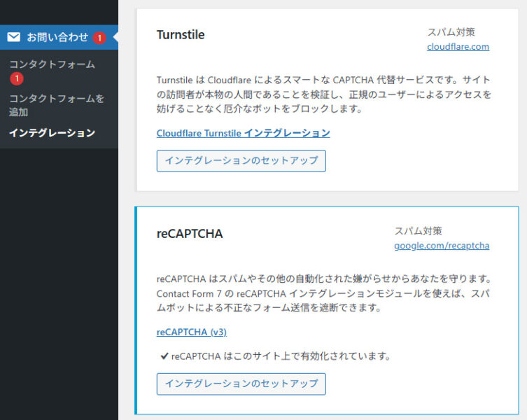Screen dimensions: 527x420
Task: Open the コンタクトフォーム submenu item
Action: click(52, 64)
